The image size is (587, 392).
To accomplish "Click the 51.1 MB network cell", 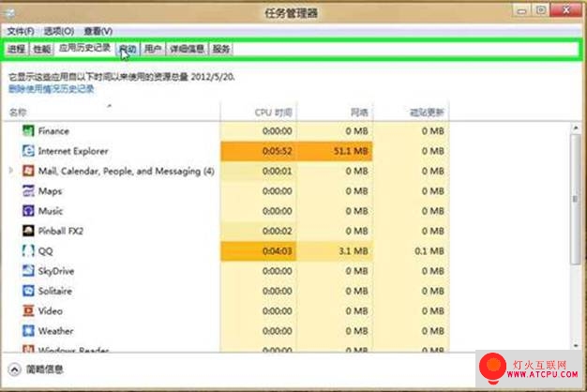I will [335, 151].
